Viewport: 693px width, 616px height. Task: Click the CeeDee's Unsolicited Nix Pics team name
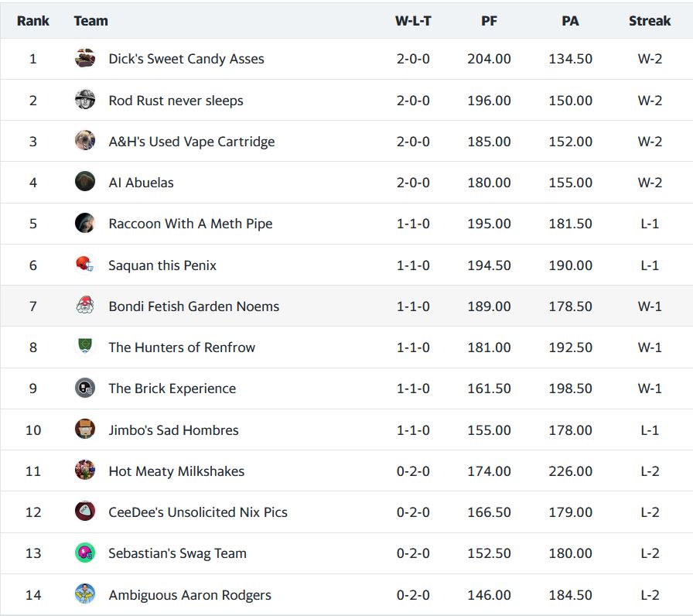198,512
